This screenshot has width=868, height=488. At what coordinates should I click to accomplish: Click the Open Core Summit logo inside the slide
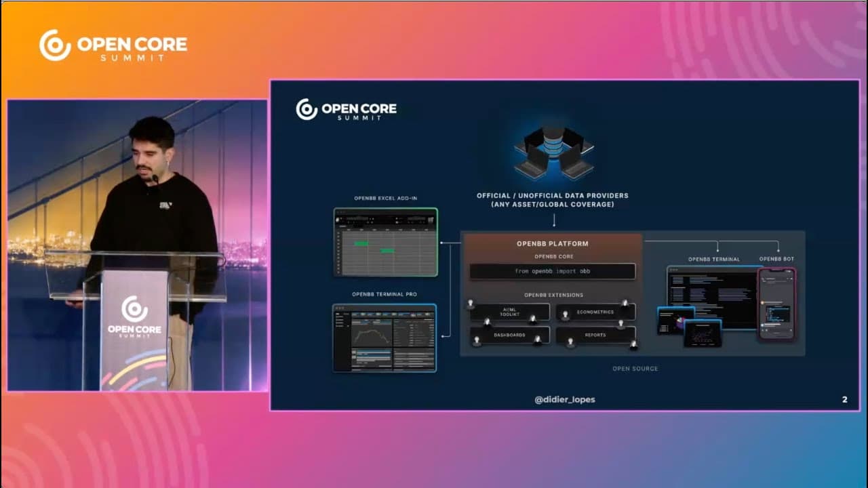[x=346, y=110]
